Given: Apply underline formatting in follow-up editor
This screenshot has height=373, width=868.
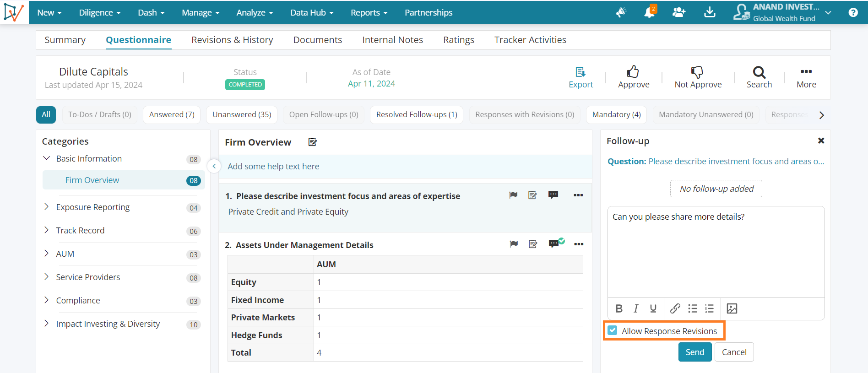Looking at the screenshot, I should (653, 308).
